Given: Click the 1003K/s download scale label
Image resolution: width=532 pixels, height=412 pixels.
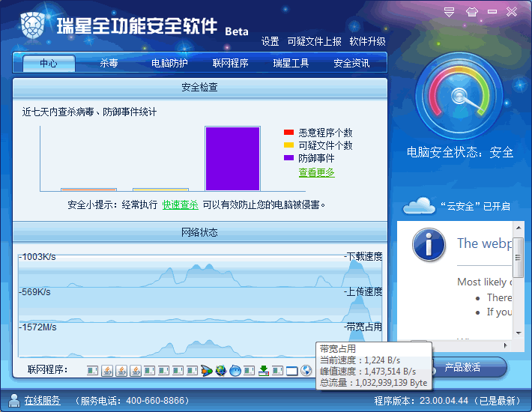Looking at the screenshot, I should (x=37, y=257).
